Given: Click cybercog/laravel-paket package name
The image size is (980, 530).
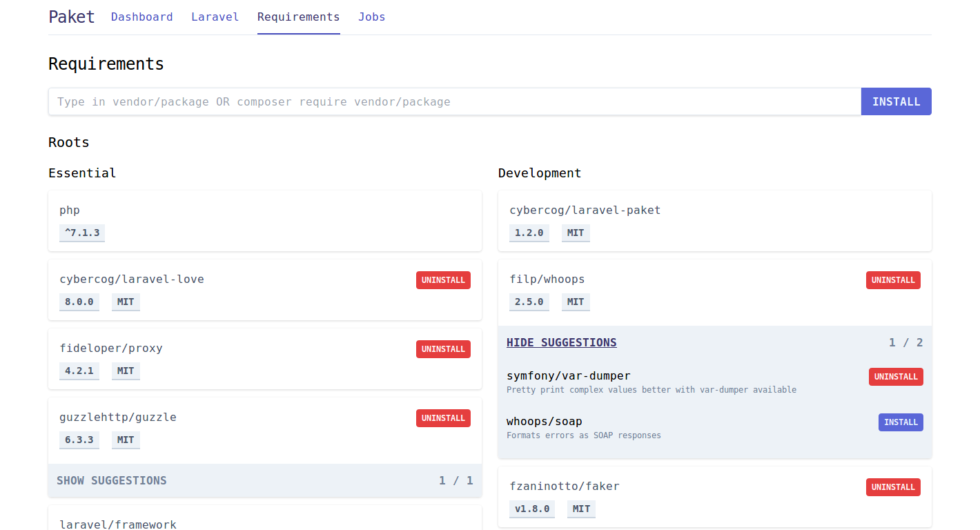Looking at the screenshot, I should tap(585, 210).
